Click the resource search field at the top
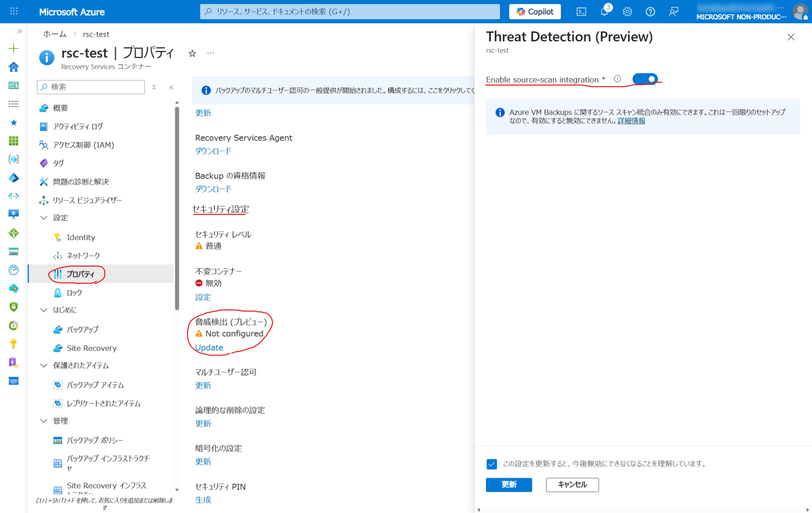This screenshot has width=812, height=513. coord(349,12)
